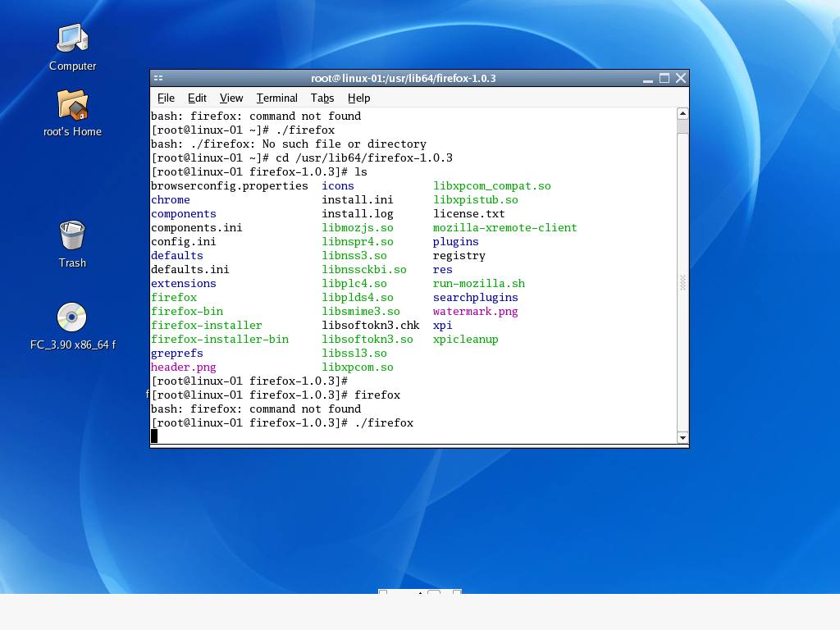Open the Trash icon on the desktop
The height and width of the screenshot is (630, 840).
(72, 238)
